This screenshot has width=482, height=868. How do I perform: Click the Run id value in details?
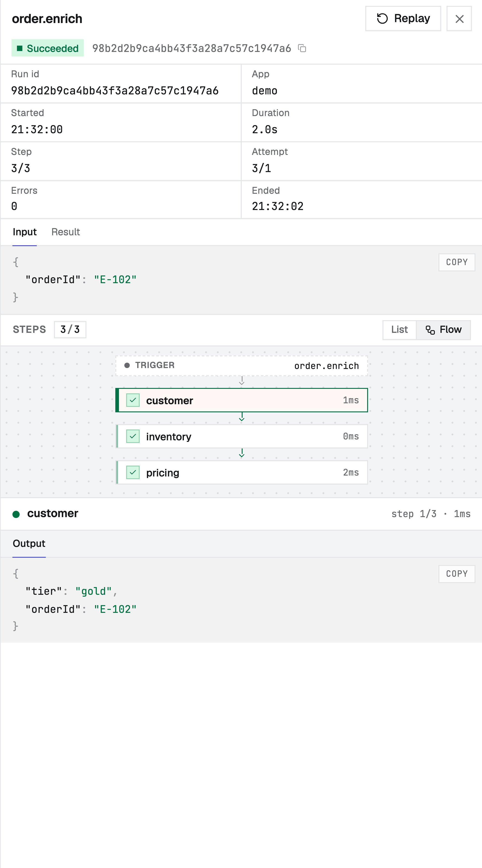click(x=115, y=91)
